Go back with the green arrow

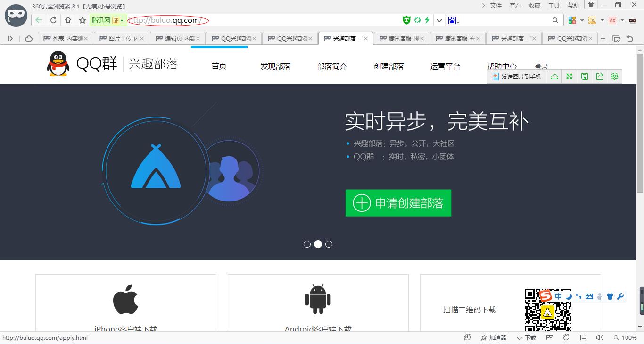pyautogui.click(x=39, y=20)
